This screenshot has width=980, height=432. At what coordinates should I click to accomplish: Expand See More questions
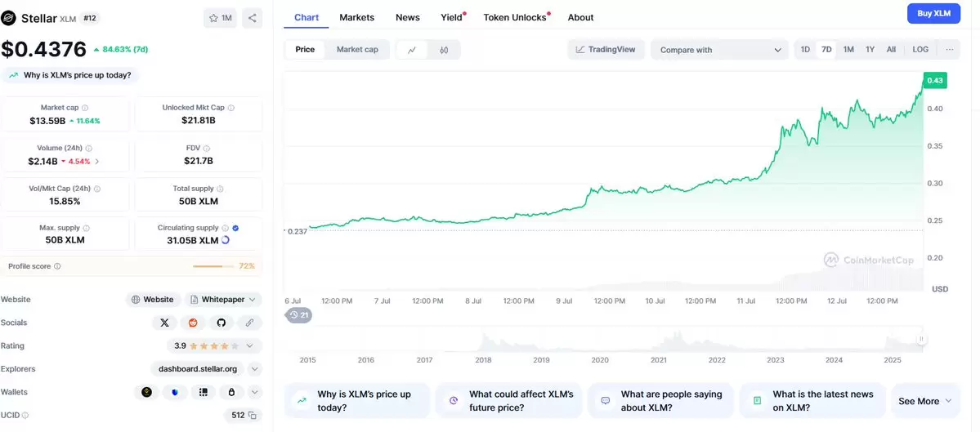click(925, 402)
